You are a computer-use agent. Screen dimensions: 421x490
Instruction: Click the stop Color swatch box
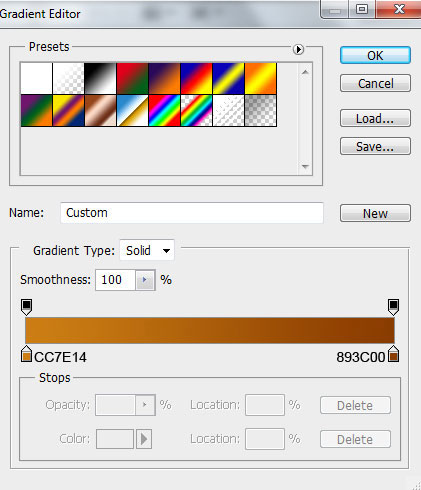pos(115,439)
